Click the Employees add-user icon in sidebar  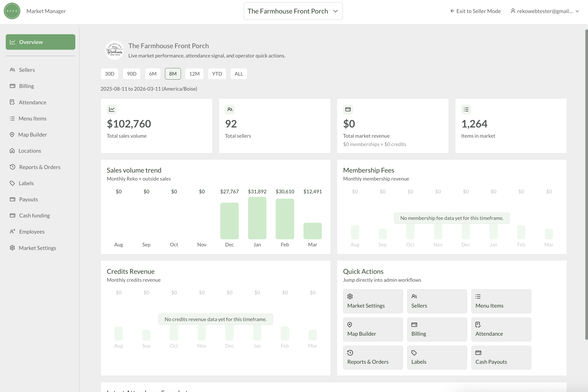click(x=13, y=232)
